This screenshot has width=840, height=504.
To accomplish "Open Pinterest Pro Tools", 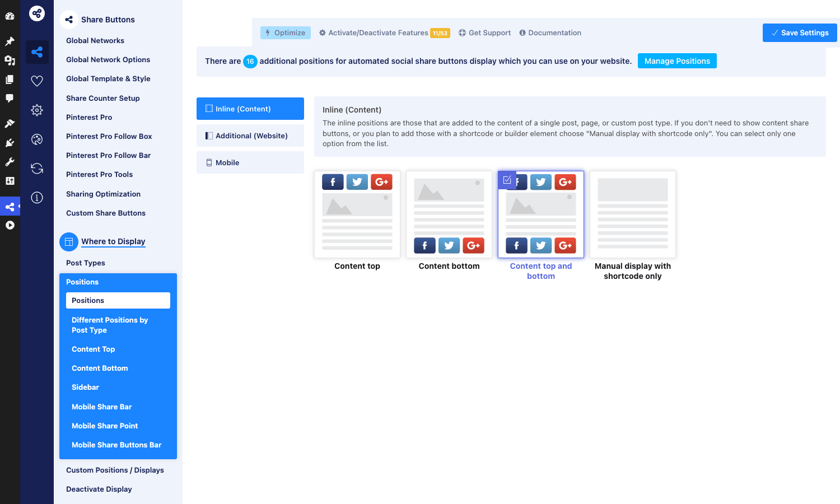I will click(100, 174).
